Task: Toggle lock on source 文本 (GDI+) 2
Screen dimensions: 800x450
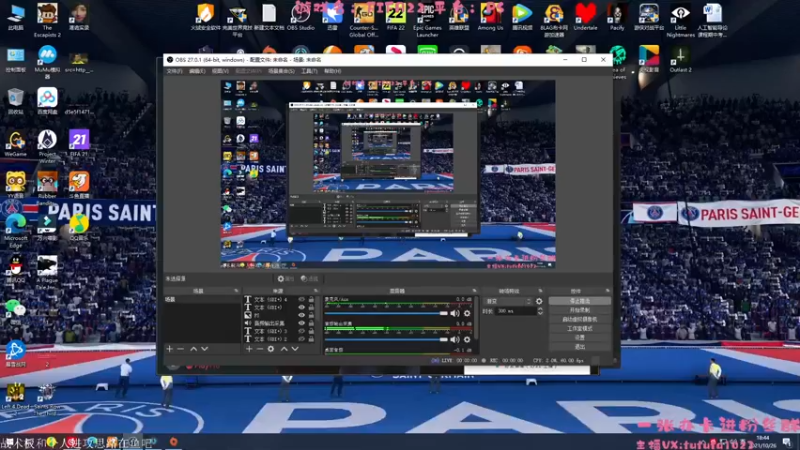Action: pos(311,339)
